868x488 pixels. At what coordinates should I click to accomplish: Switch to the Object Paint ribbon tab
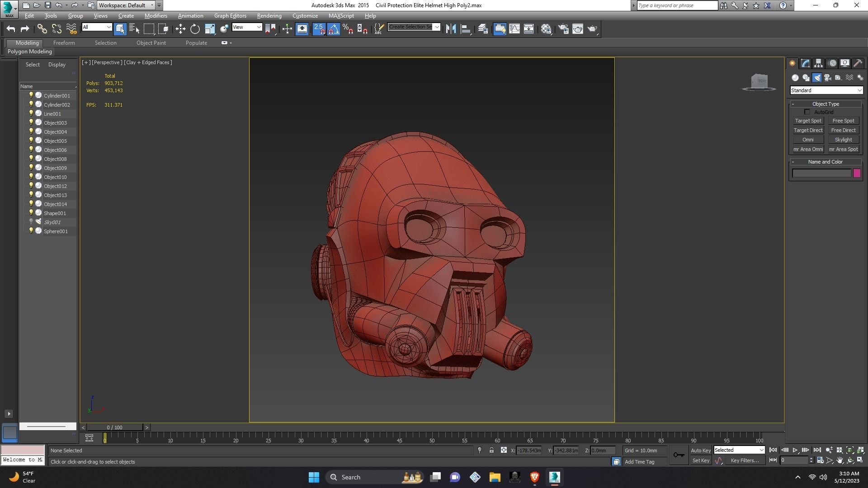[x=151, y=42]
